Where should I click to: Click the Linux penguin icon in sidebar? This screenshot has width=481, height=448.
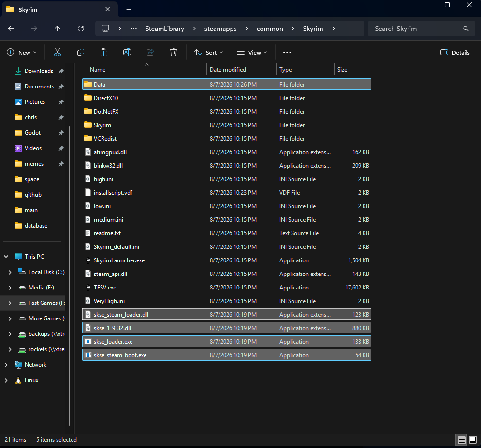point(18,380)
